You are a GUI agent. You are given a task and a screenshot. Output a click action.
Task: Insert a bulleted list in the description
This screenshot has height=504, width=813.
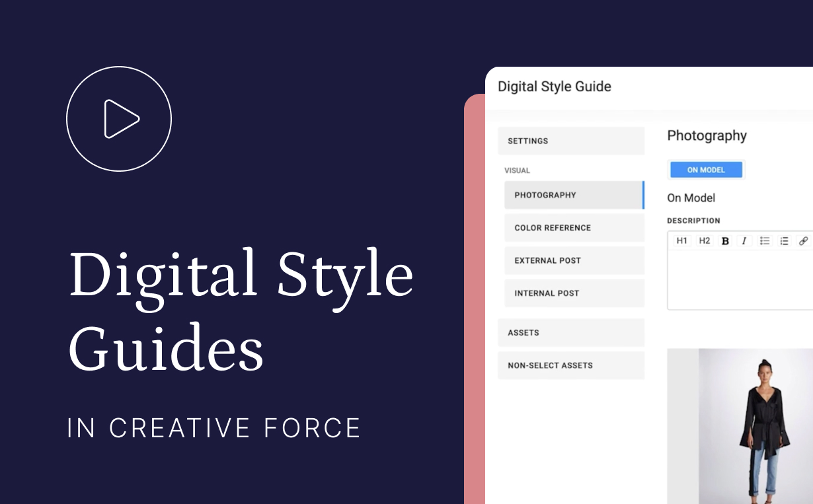pyautogui.click(x=764, y=240)
